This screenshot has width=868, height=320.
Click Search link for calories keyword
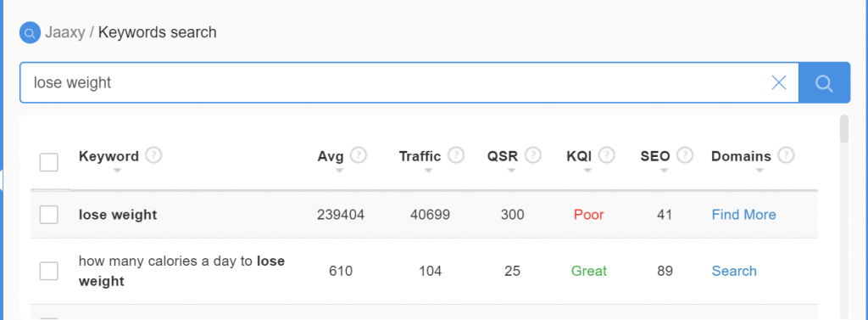[x=734, y=272]
